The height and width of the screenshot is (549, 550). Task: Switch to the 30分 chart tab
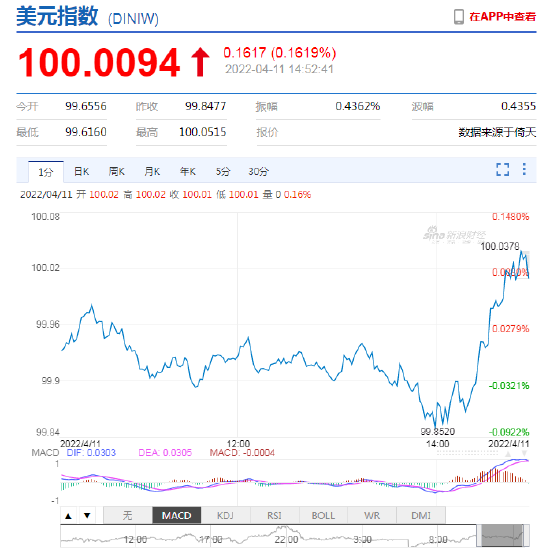(259, 172)
